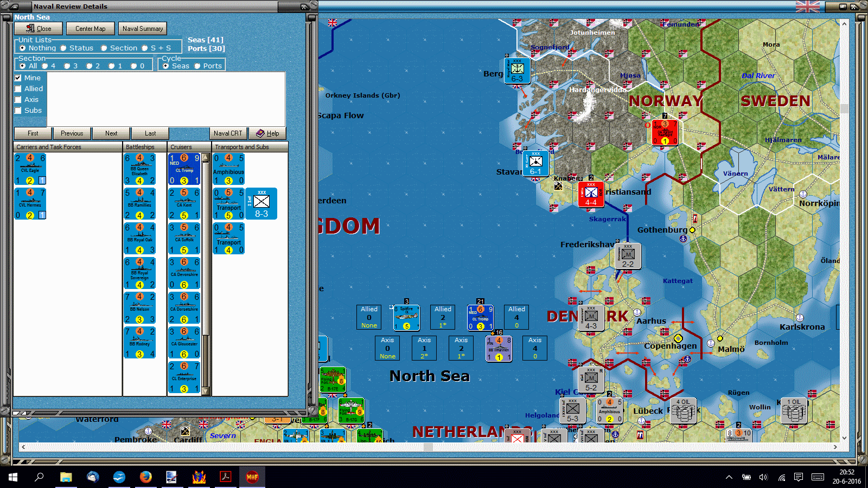Click the Carriers and Task Forces column header
Viewport: 868px width, 488px height.
coord(68,147)
